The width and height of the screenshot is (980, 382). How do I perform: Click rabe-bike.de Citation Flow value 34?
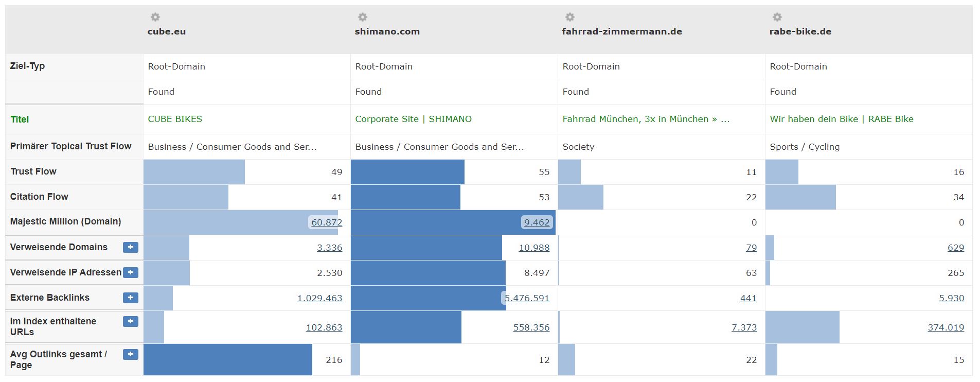tap(959, 197)
